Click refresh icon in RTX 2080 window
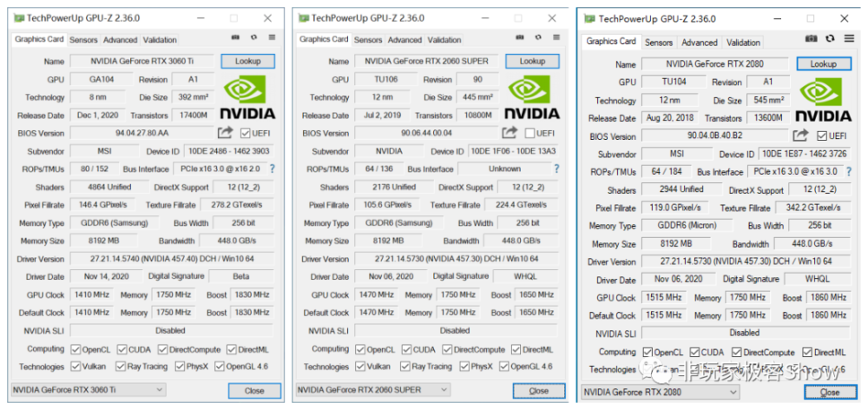868x410 pixels. point(830,38)
